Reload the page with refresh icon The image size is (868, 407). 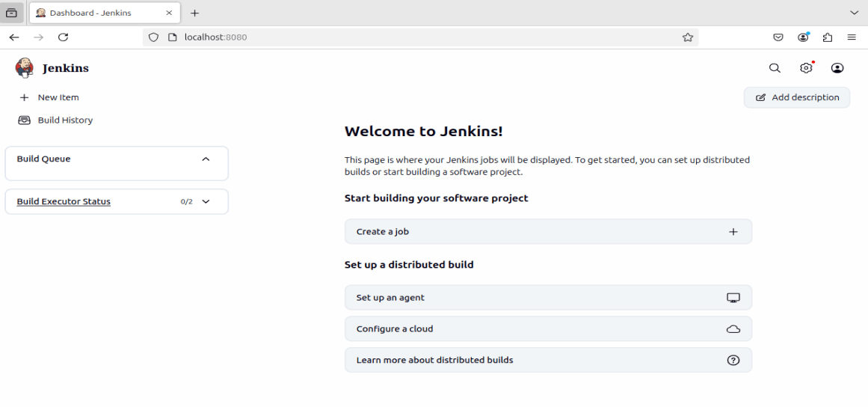point(63,37)
